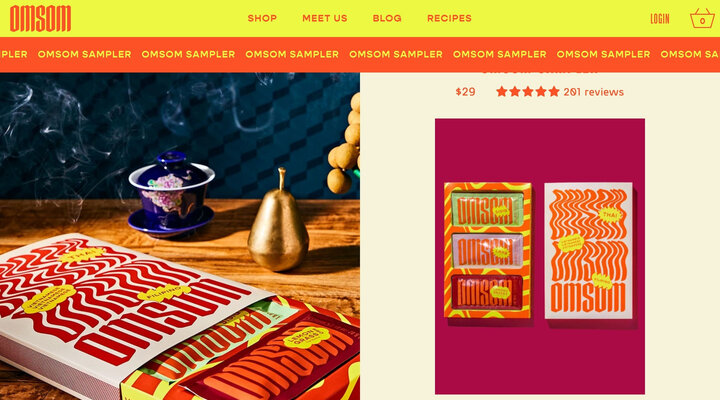The image size is (720, 400).
Task: Open the 201 reviews link
Action: click(593, 92)
